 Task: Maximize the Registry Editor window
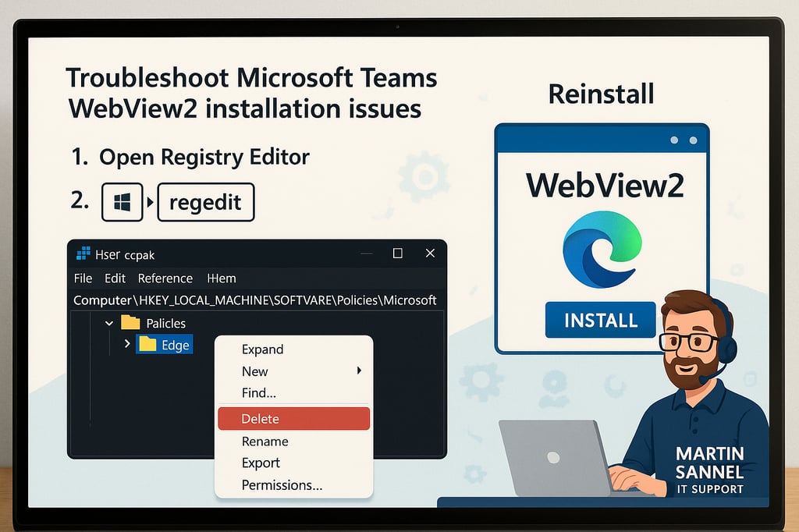(397, 254)
